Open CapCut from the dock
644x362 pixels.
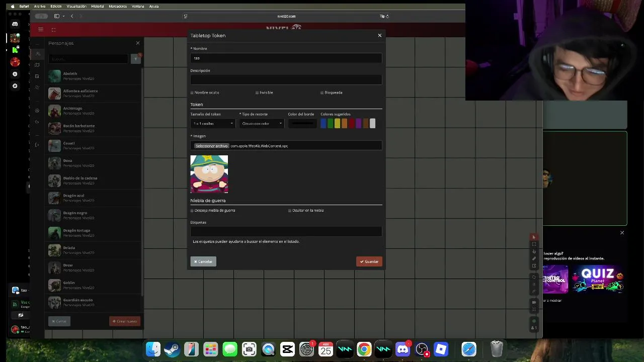[287, 349]
